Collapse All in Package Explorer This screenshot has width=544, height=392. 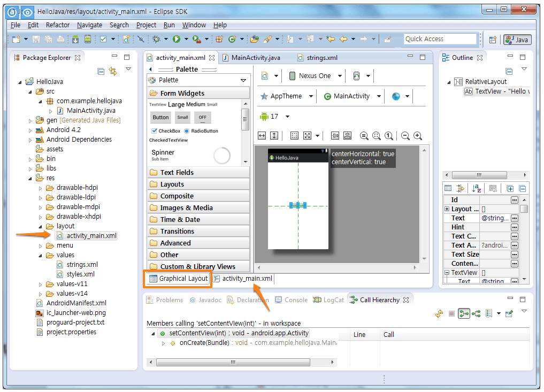101,72
